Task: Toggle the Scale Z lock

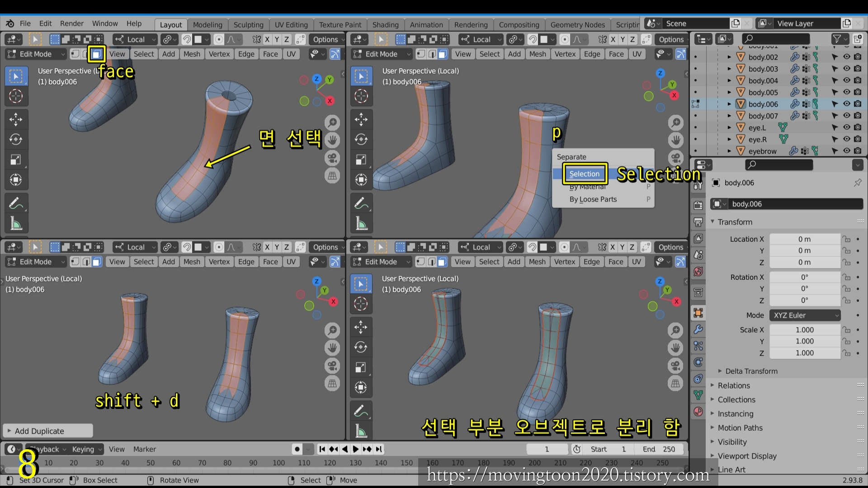Action: pyautogui.click(x=846, y=353)
